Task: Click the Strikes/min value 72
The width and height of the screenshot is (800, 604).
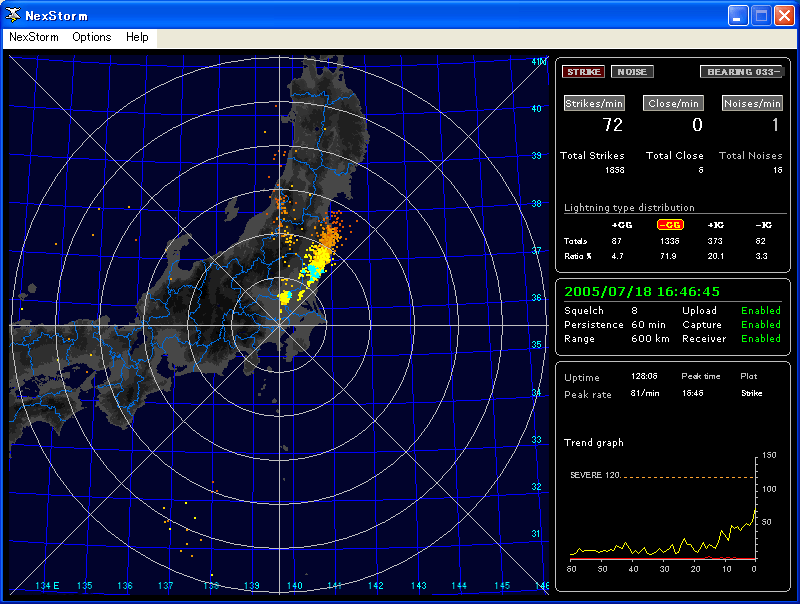Action: tap(613, 125)
